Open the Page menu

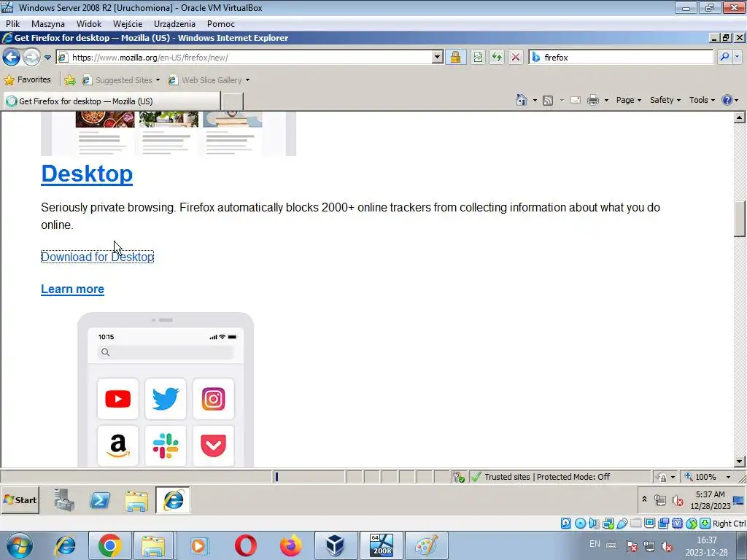(x=628, y=100)
